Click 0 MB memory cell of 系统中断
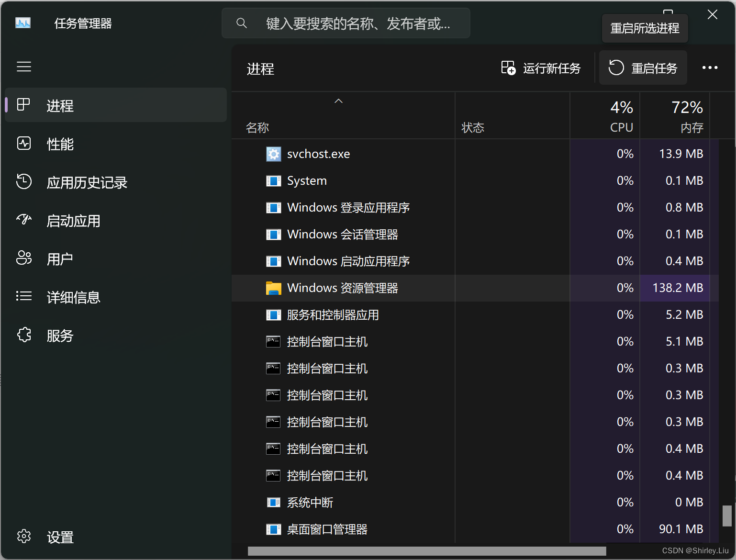Screen dimensions: 736x560 (675, 502)
